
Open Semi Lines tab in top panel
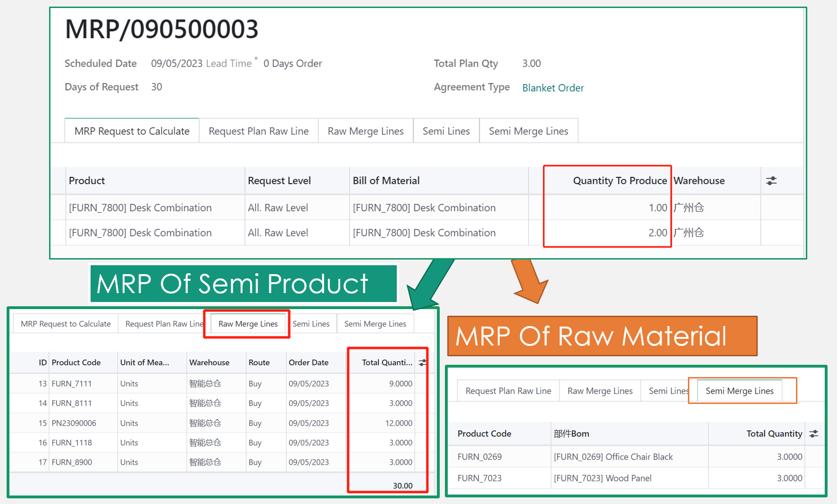pyautogui.click(x=446, y=131)
